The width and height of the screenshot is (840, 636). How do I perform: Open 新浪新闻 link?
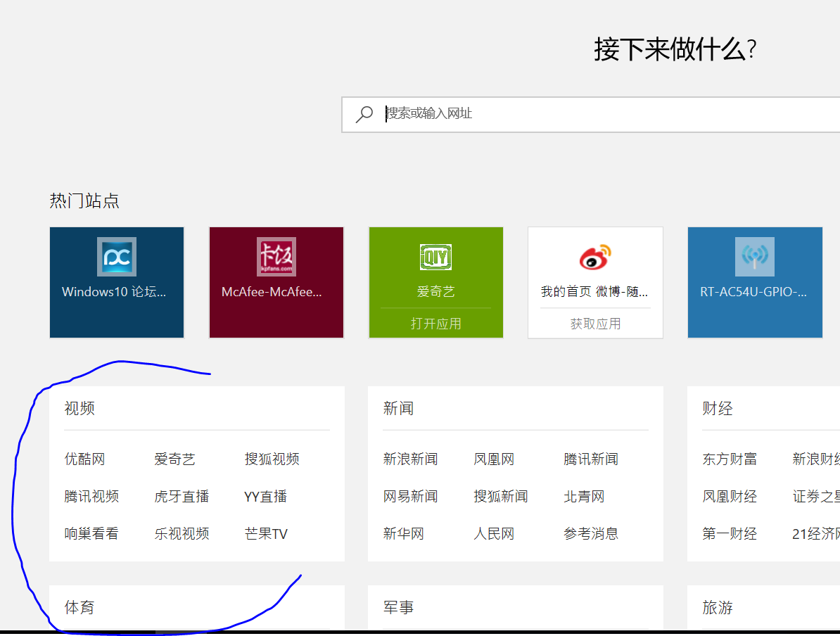click(410, 459)
